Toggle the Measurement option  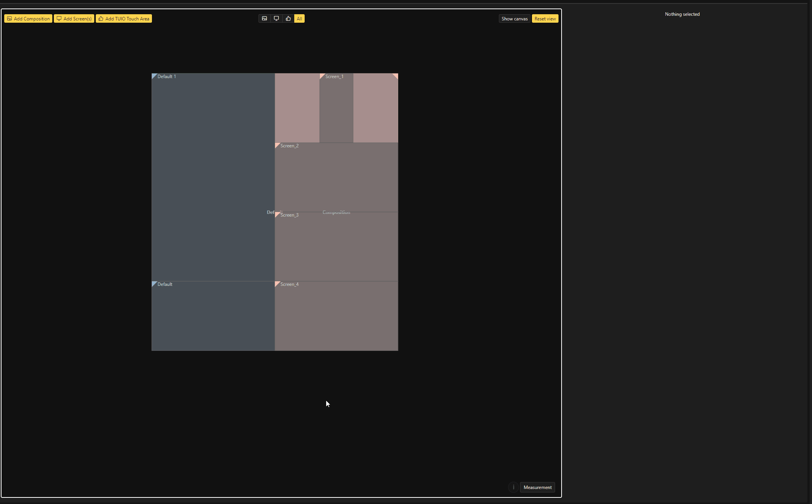pyautogui.click(x=537, y=487)
